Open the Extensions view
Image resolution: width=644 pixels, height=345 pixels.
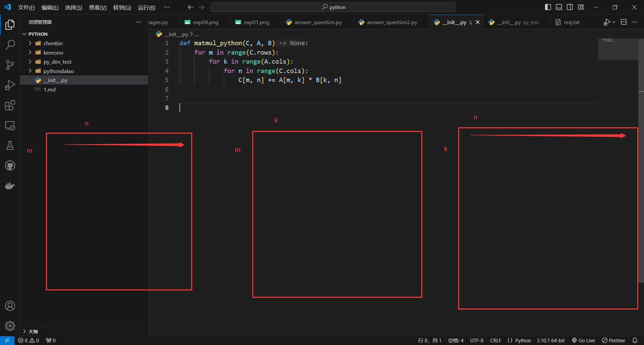coord(10,105)
